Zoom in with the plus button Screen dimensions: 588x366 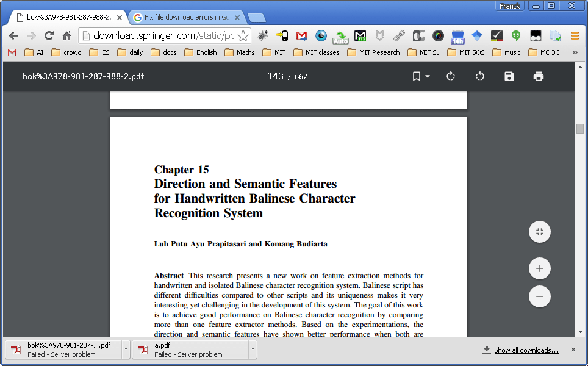[540, 268]
